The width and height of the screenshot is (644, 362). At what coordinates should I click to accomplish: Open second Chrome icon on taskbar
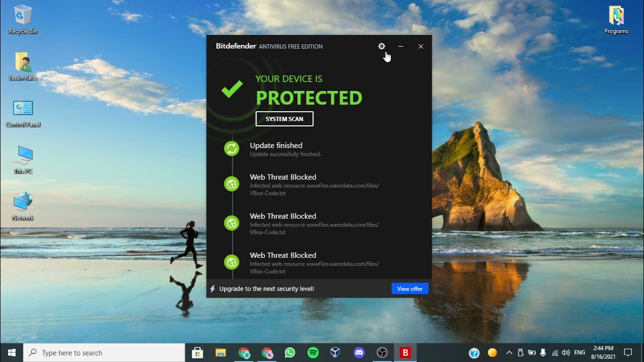coord(267,353)
